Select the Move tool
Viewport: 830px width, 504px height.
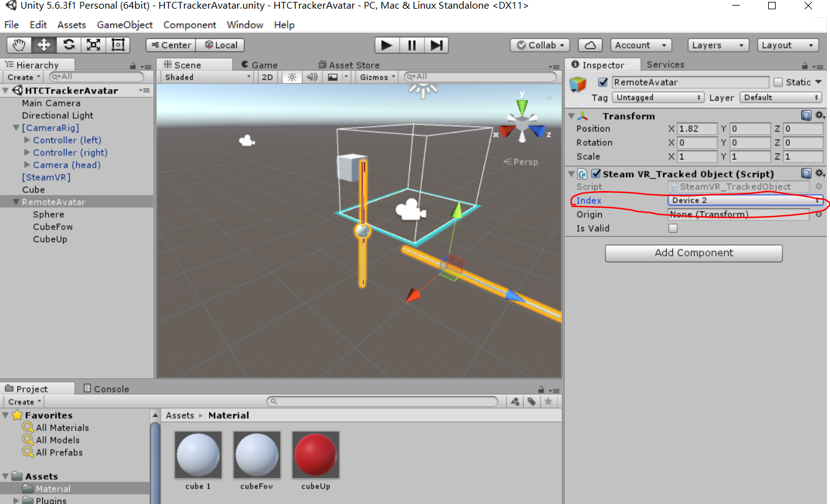point(44,45)
